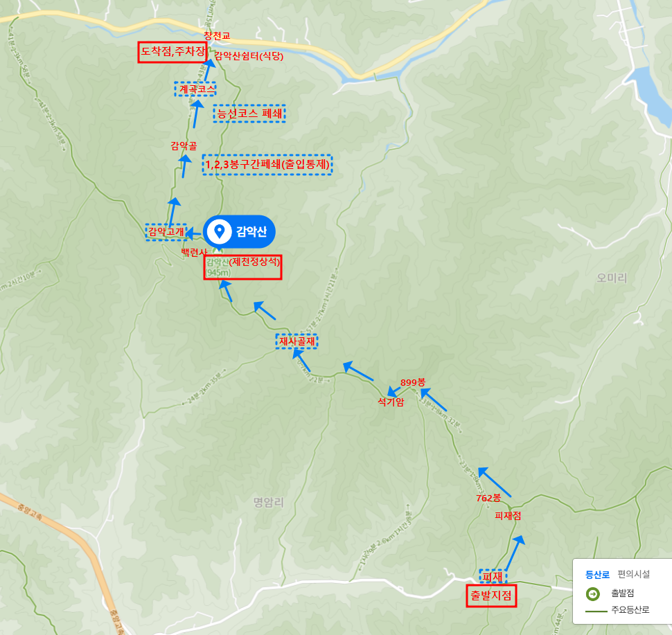Screen dimensions: 672x635
Task: Click the 계곡코스 dotted label
Action: (x=195, y=89)
